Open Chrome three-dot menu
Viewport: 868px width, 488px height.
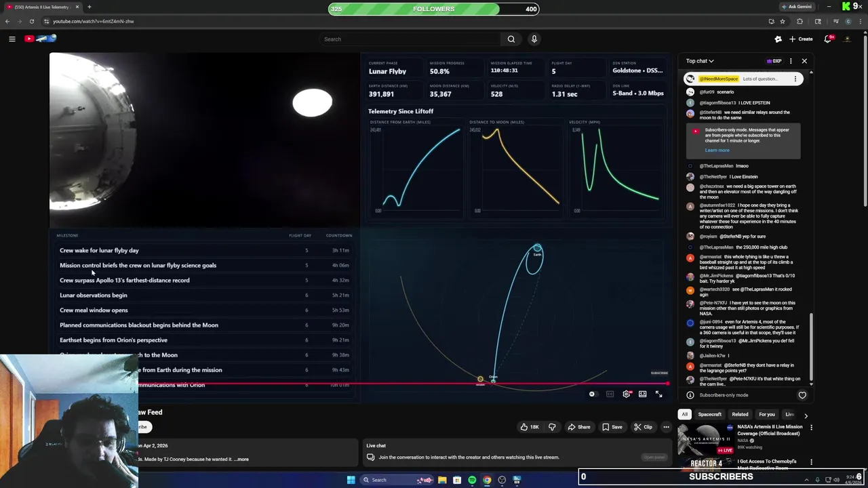[859, 21]
